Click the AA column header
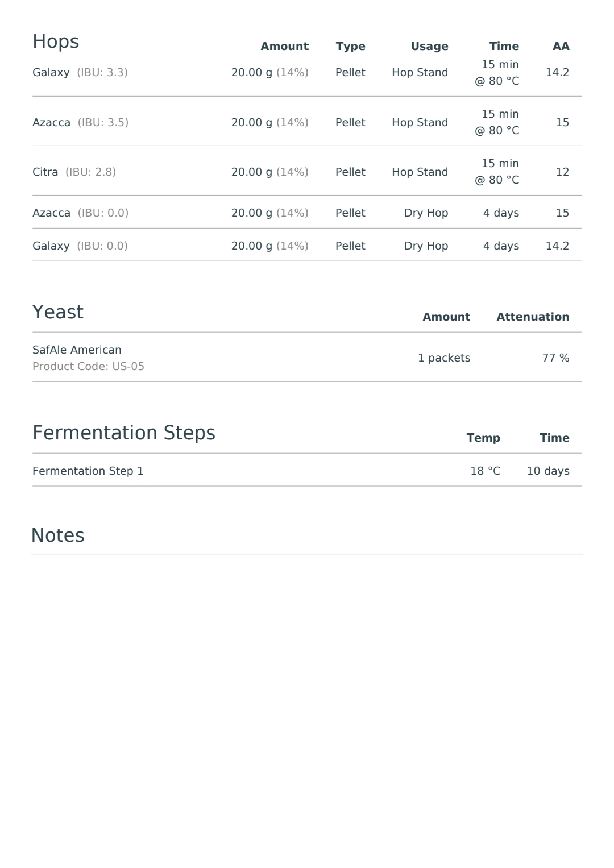The height and width of the screenshot is (868, 614). 561,47
